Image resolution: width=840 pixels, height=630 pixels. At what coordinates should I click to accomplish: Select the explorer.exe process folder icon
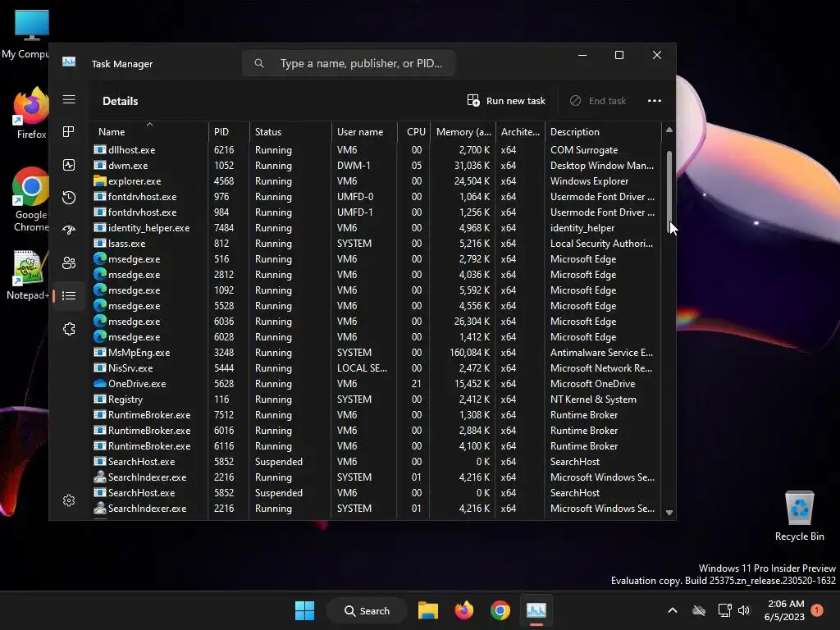tap(99, 181)
